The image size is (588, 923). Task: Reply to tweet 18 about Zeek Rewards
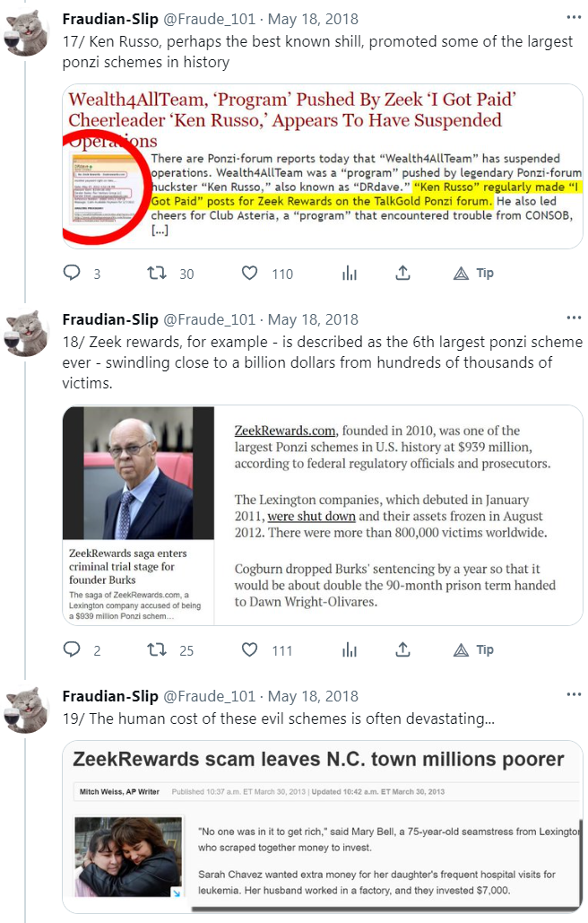(x=72, y=649)
